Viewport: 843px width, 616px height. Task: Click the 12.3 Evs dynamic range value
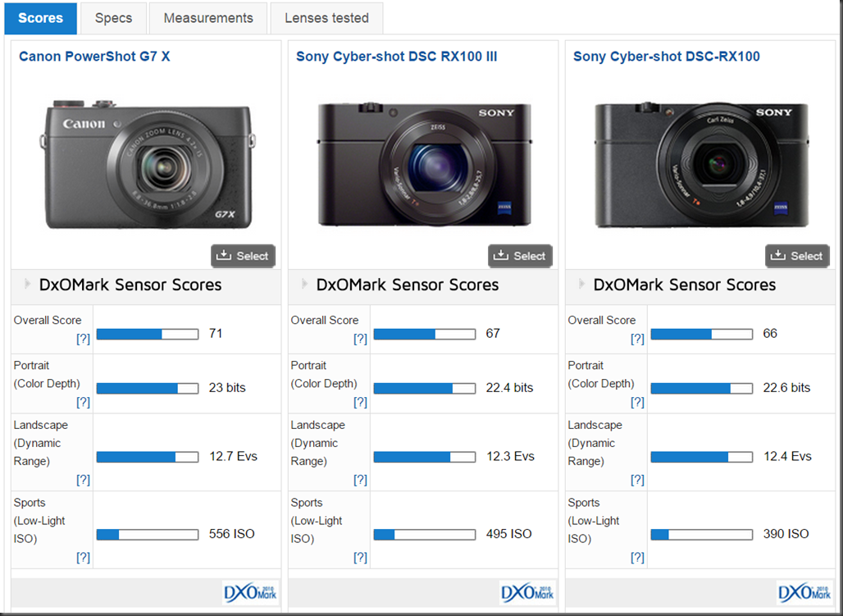(x=511, y=456)
